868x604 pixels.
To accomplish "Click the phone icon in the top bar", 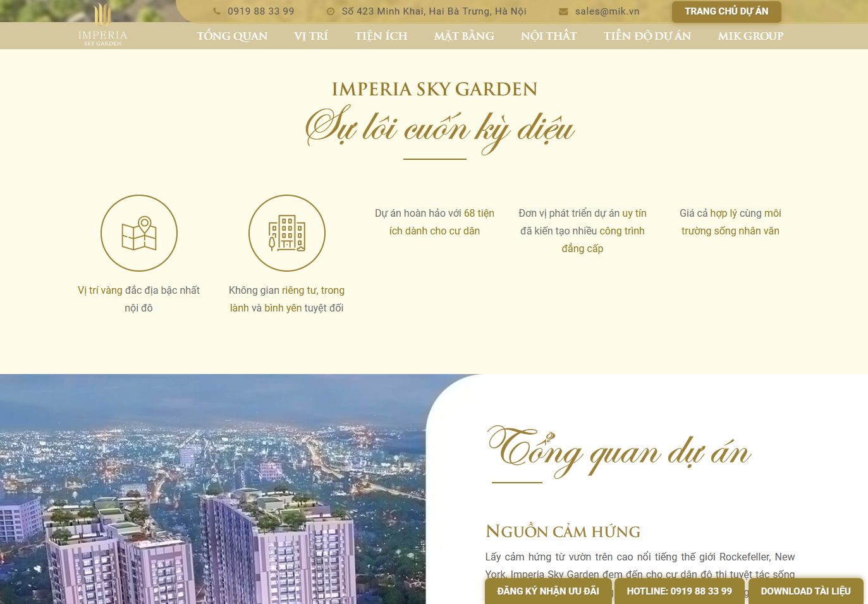I will (x=217, y=11).
